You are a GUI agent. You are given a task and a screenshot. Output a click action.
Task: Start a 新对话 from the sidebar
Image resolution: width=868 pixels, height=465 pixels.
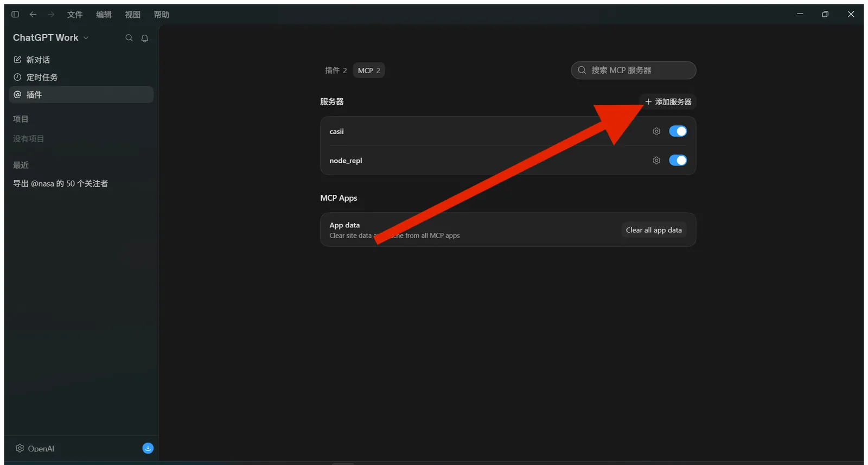[81, 60]
